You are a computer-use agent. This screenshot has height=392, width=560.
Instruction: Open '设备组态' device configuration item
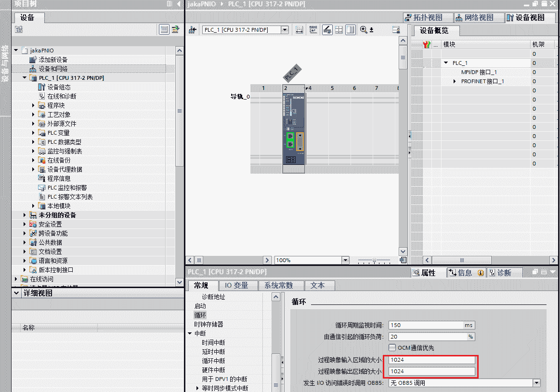[59, 87]
